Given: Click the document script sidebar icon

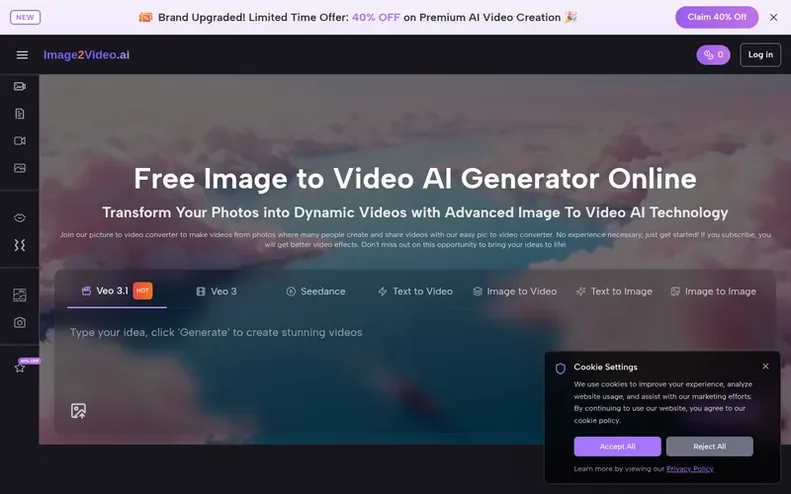Looking at the screenshot, I should tap(20, 114).
